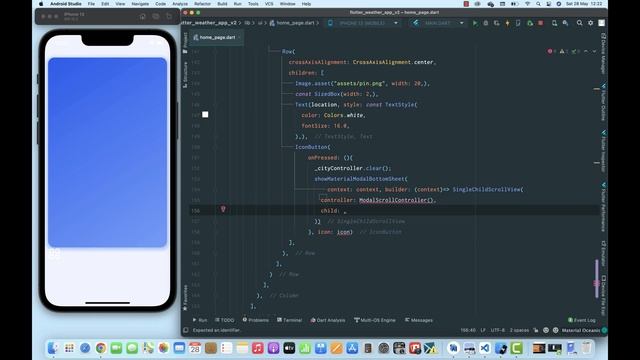Click the screenshot icon in simulator toolbar
This screenshot has height=360, width=640.
coord(156,16)
